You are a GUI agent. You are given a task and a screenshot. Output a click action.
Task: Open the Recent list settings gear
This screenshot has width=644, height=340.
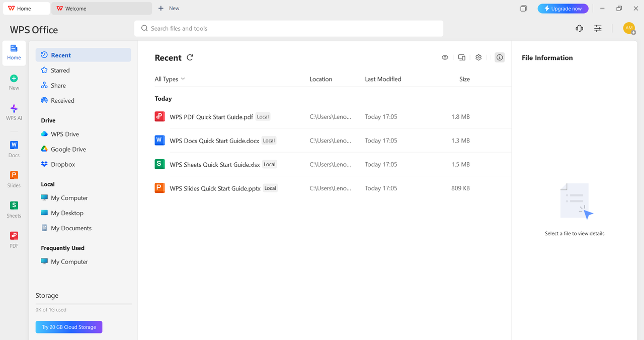pyautogui.click(x=478, y=57)
